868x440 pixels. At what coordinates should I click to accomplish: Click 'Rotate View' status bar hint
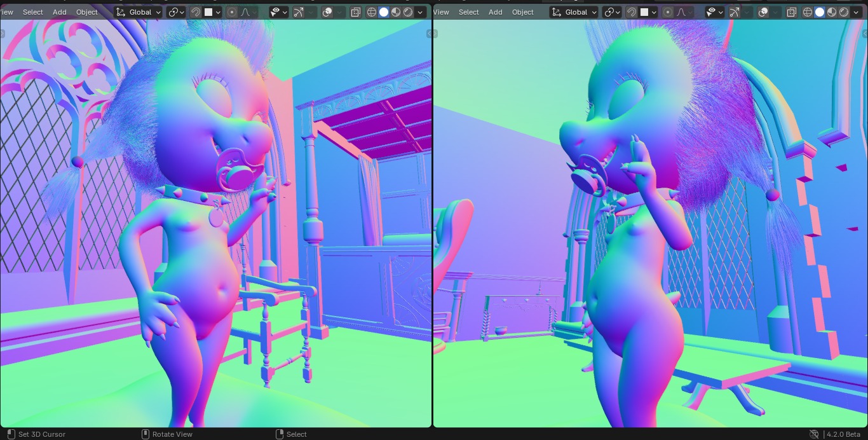point(172,434)
